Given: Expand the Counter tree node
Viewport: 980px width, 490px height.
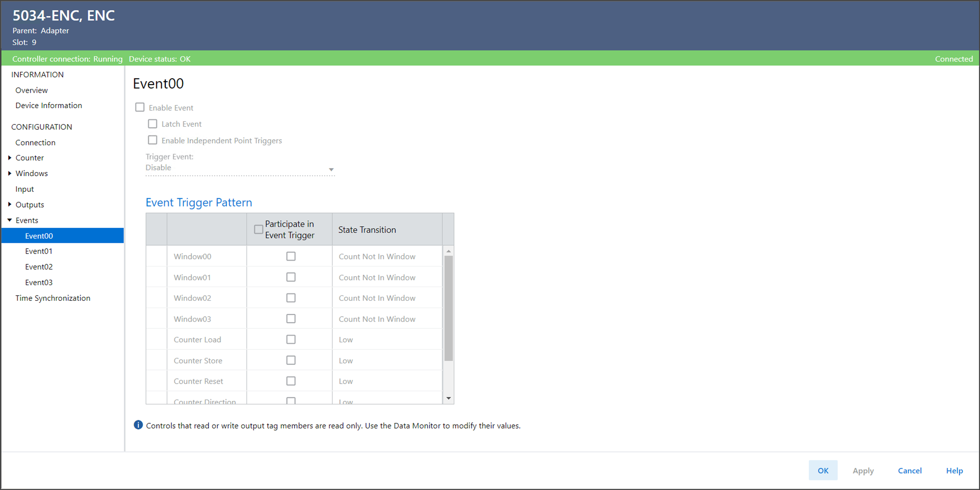Looking at the screenshot, I should [x=10, y=158].
